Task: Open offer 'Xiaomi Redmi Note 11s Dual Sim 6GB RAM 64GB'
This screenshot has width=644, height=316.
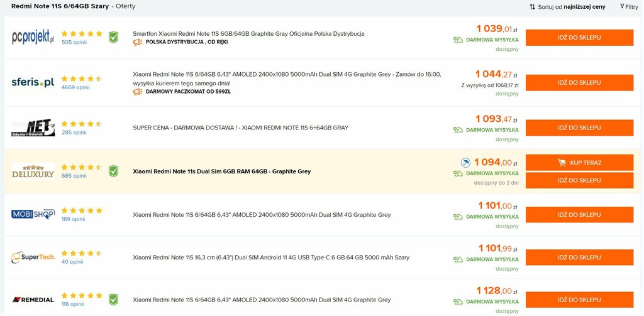Action: 222,172
